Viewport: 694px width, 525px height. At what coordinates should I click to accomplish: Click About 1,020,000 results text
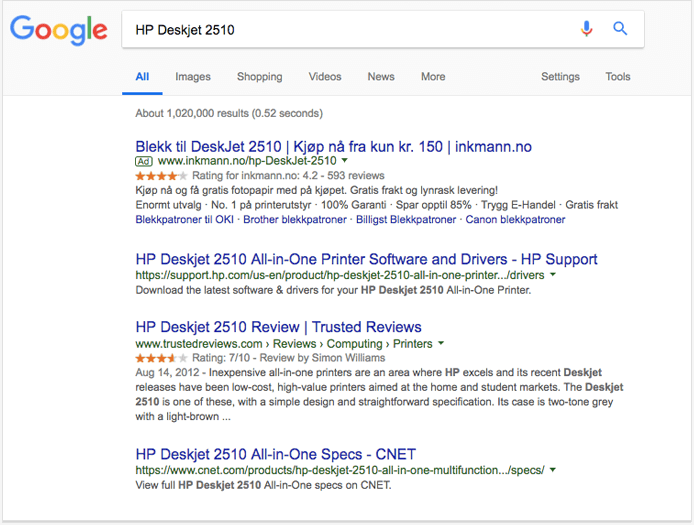(x=229, y=113)
